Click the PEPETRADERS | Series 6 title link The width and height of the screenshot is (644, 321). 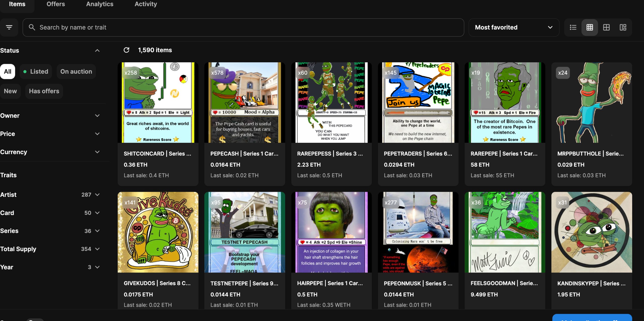(x=418, y=154)
